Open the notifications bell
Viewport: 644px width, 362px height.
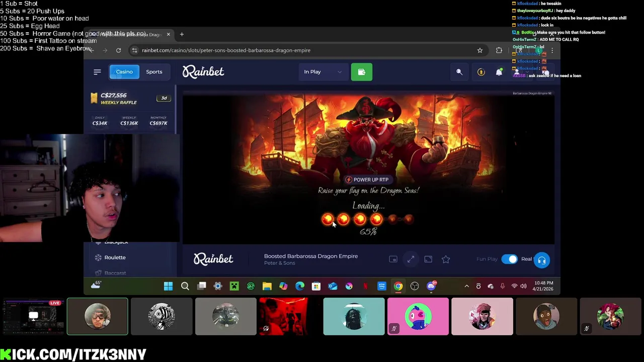click(499, 72)
